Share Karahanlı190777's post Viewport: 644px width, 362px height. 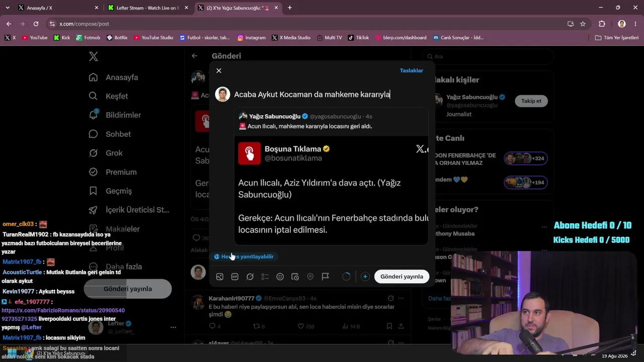[x=401, y=326]
